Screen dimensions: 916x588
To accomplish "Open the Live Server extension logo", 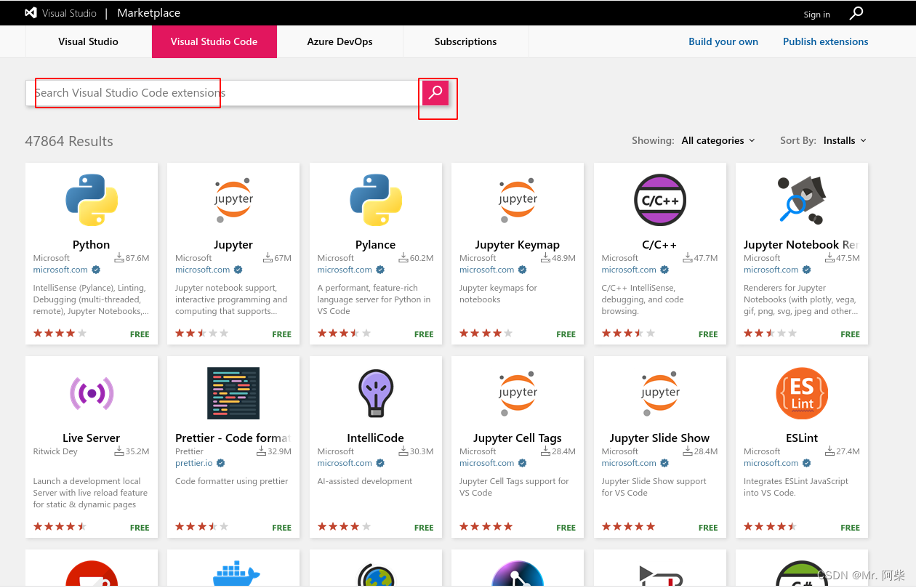I will pos(92,393).
